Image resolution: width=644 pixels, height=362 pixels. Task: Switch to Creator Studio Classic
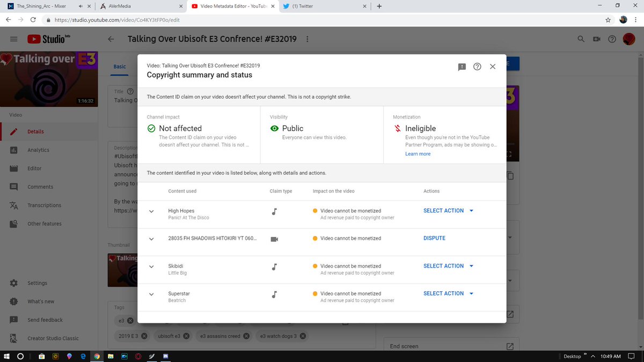point(49,338)
